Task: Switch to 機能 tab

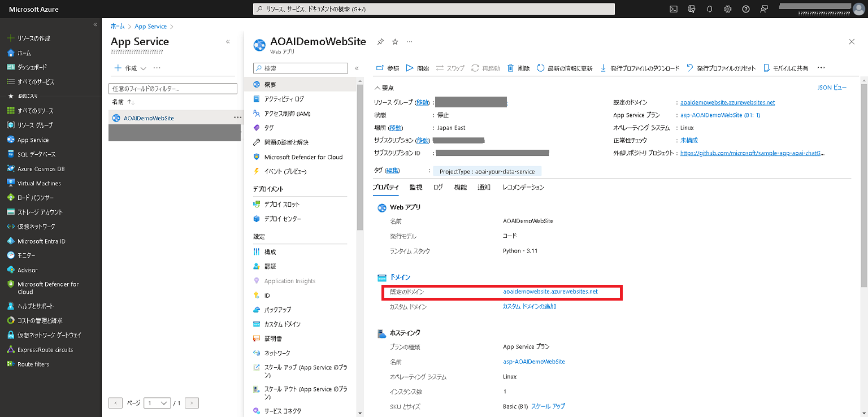Action: 461,187
